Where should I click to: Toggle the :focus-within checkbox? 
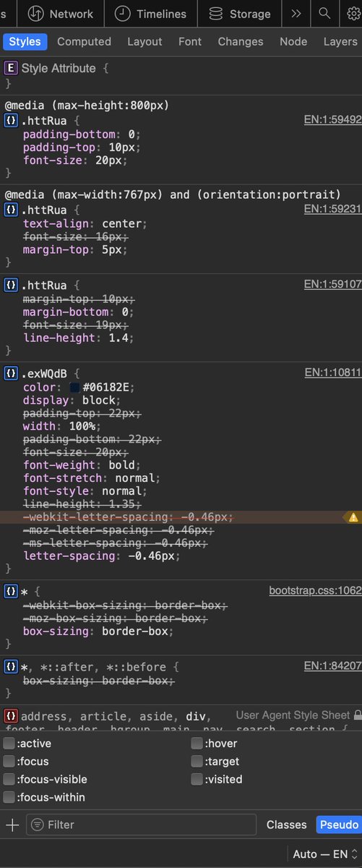coord(9,798)
